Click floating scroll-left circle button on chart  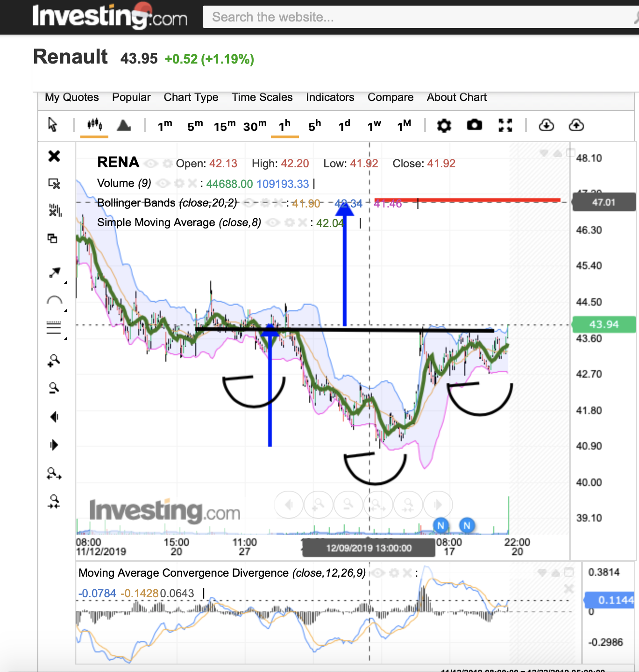(x=289, y=505)
